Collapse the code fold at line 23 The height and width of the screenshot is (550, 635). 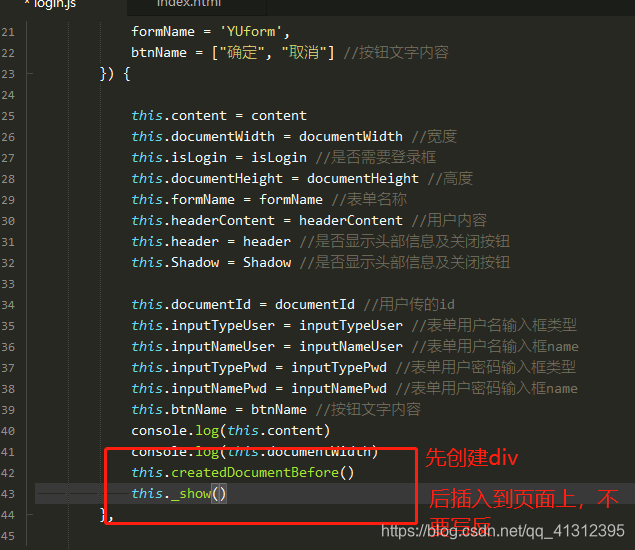(x=30, y=74)
